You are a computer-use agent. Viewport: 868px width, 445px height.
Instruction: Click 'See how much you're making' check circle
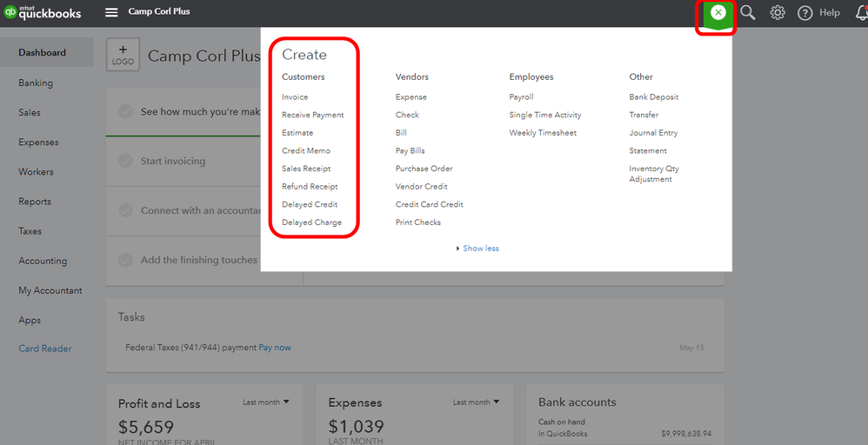[125, 111]
